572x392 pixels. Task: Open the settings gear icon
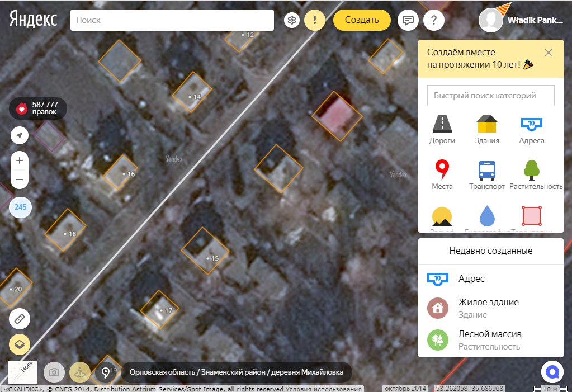292,20
